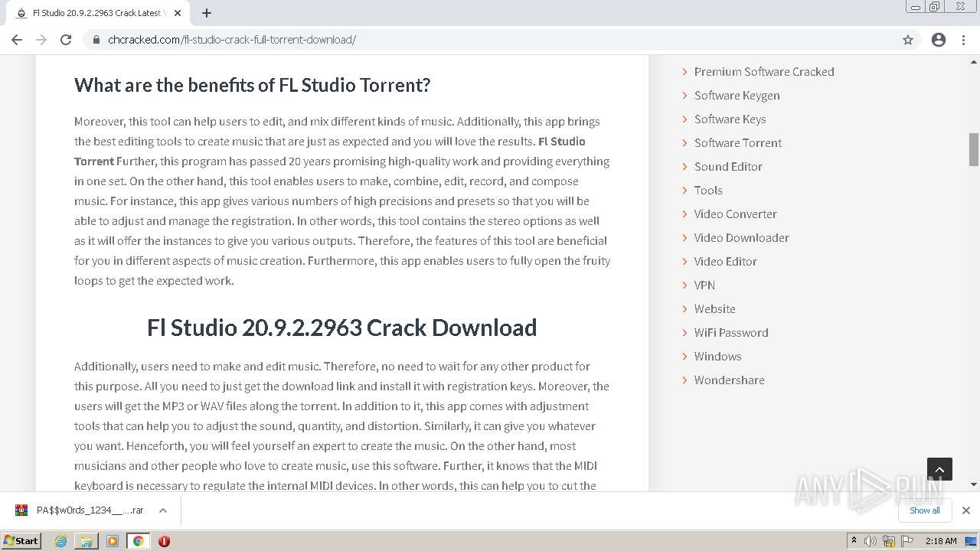Screen dimensions: 980x551
Task: Open Video Converter category
Action: point(735,214)
